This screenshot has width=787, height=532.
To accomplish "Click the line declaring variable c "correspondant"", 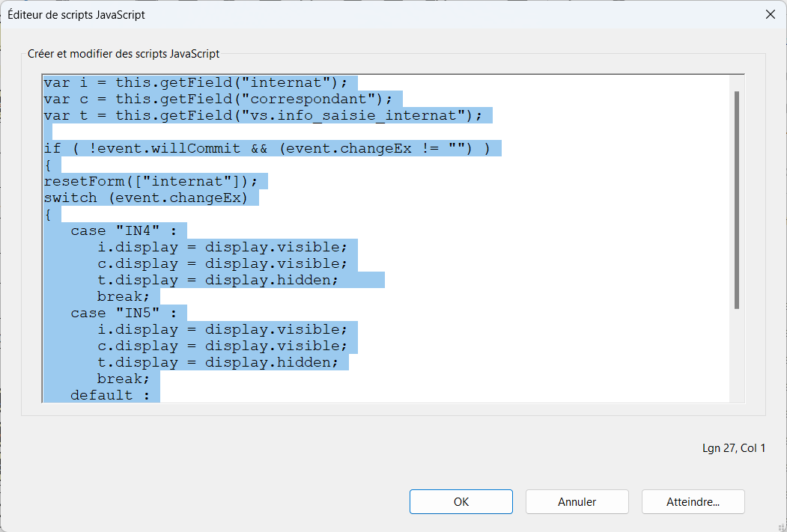I will coord(217,99).
